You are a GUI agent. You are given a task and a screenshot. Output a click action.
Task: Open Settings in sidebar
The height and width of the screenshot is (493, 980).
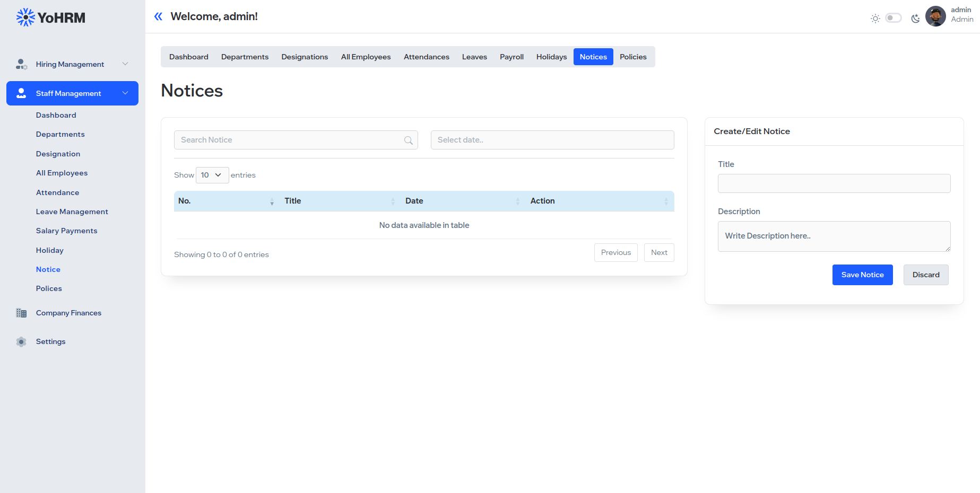51,341
